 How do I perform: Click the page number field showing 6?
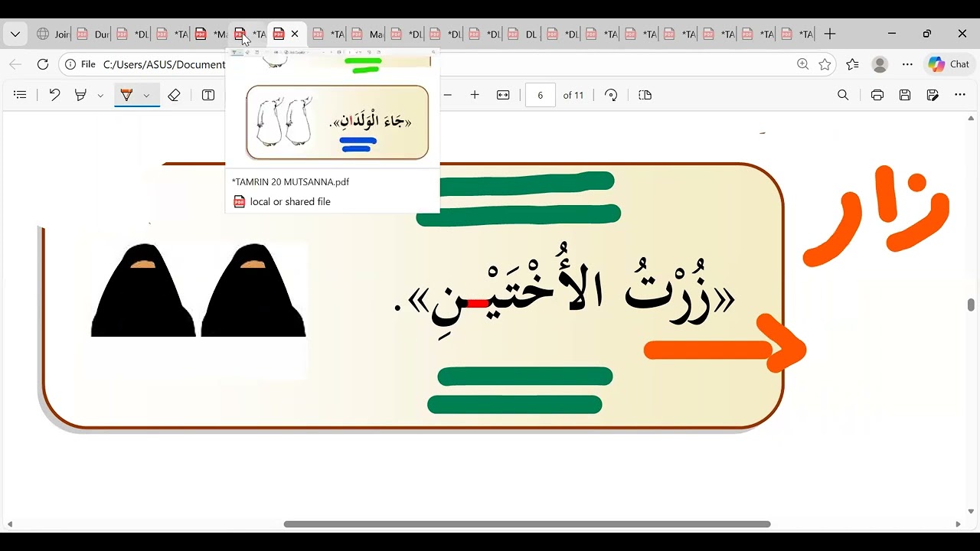tap(541, 95)
